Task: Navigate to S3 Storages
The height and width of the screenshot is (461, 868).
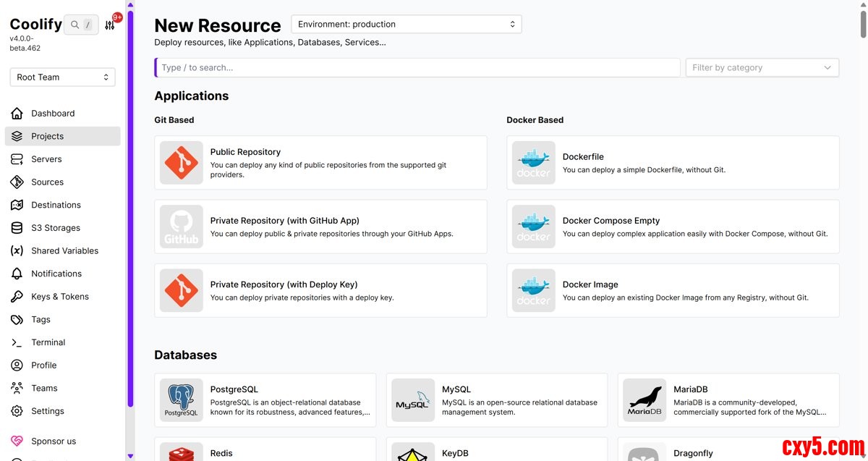Action: [55, 228]
